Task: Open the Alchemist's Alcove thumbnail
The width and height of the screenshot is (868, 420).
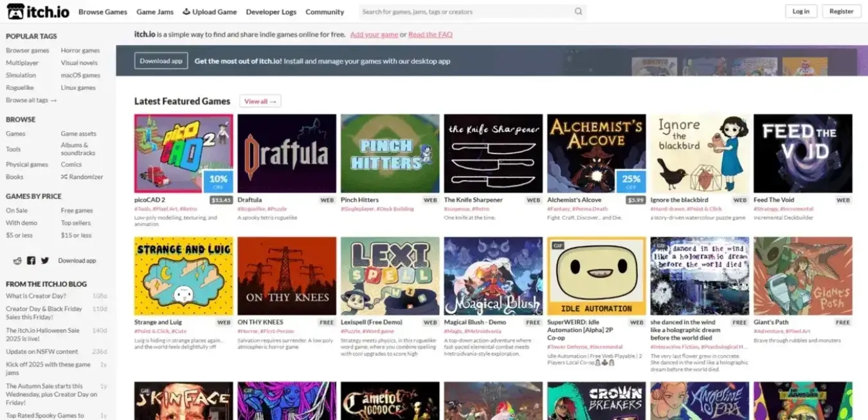Action: pos(597,153)
